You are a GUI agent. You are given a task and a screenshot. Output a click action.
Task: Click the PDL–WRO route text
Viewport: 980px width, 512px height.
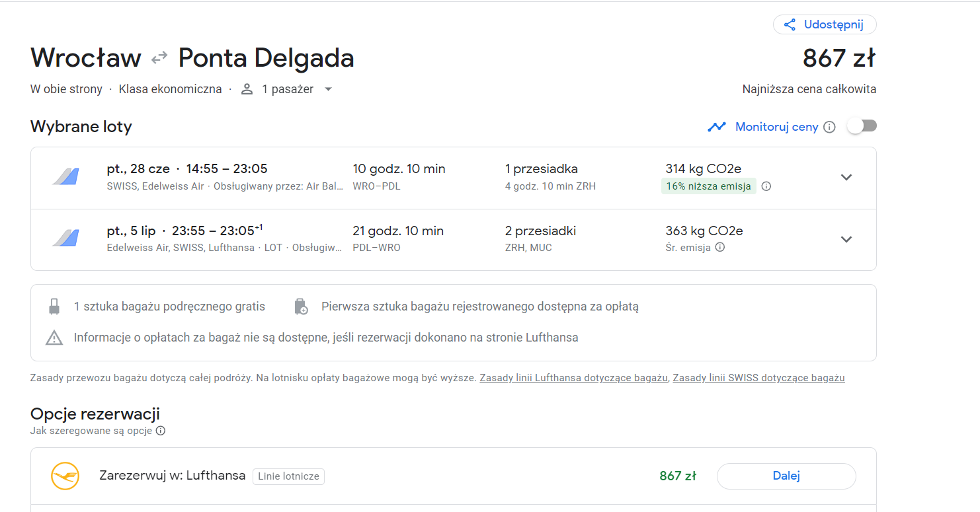coord(376,248)
